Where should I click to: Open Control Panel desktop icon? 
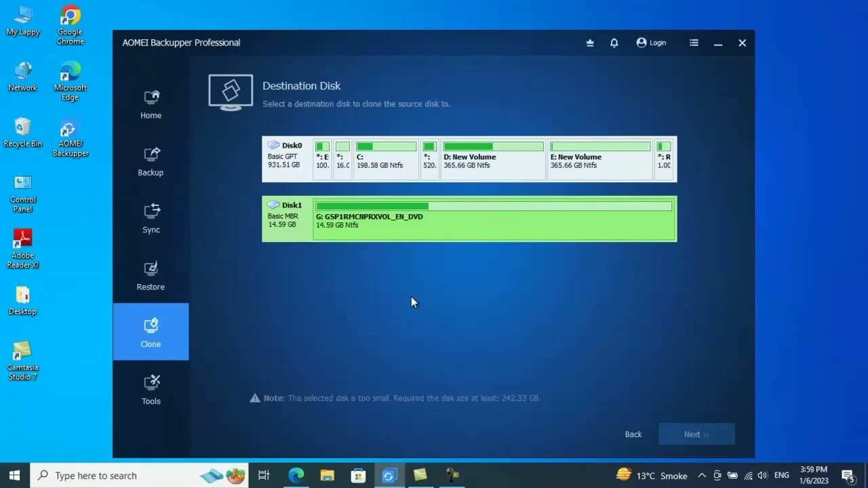pos(23,193)
